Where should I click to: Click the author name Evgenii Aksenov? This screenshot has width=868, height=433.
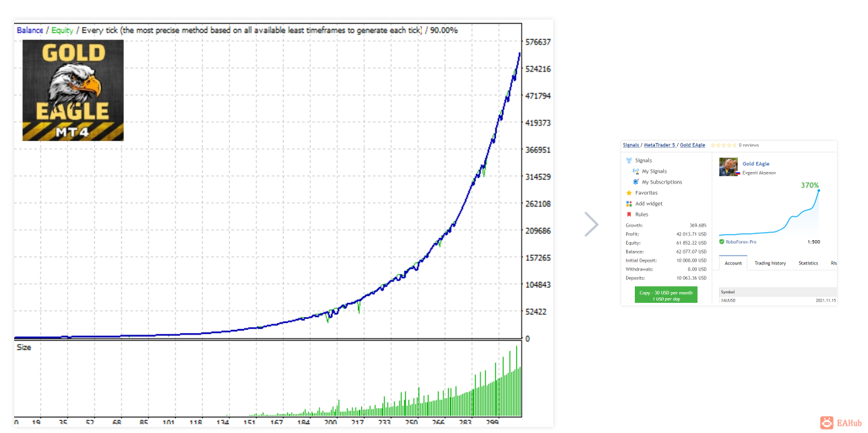point(760,173)
